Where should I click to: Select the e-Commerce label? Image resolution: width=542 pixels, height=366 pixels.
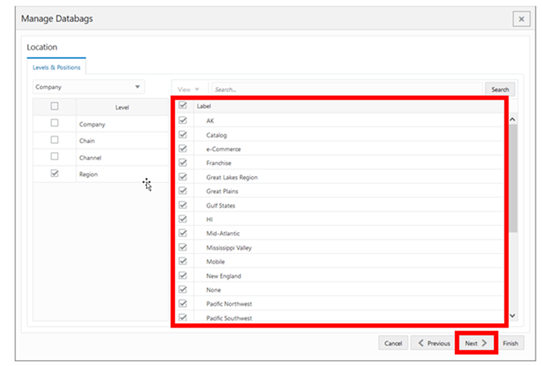coord(223,149)
